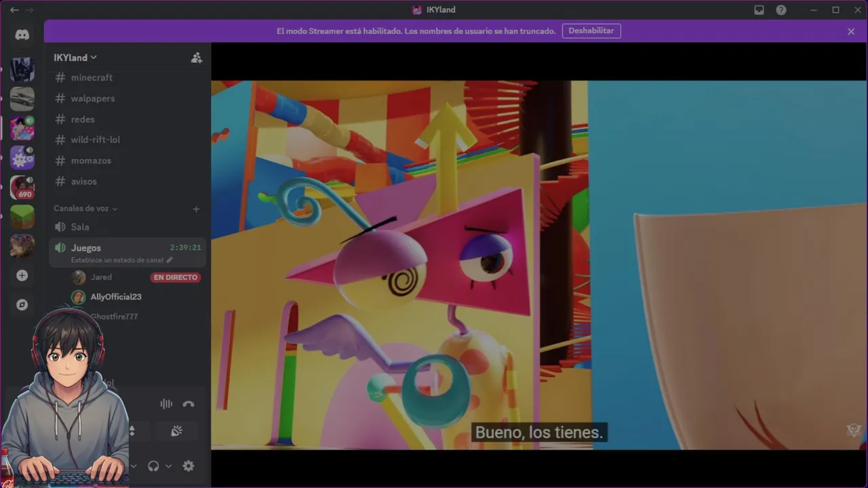Viewport: 868px width, 488px height.
Task: Open the IKYland server dropdown menu
Action: (75, 58)
